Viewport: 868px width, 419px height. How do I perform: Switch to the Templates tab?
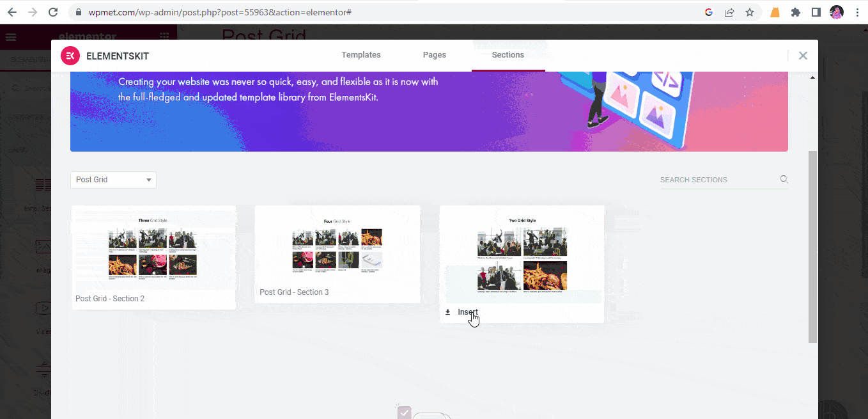click(361, 55)
